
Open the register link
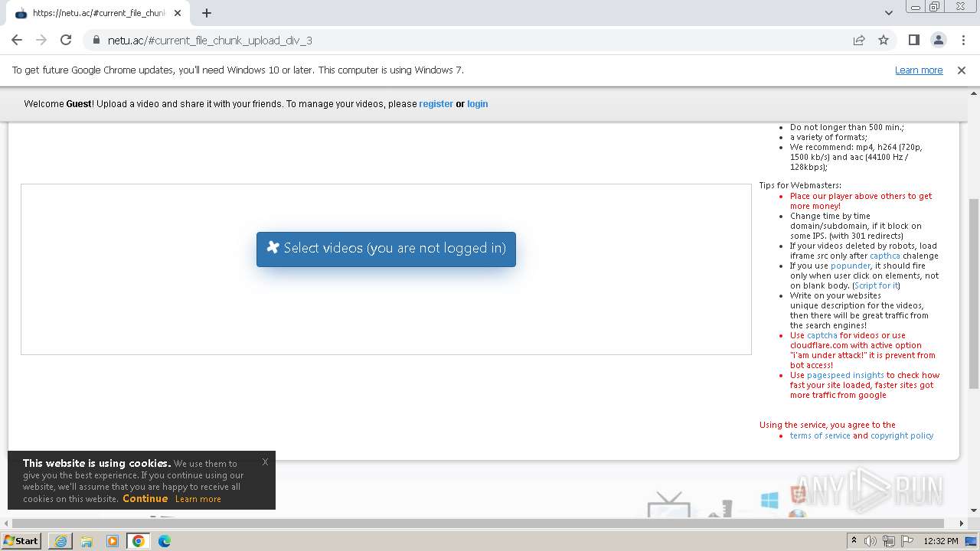click(x=436, y=104)
